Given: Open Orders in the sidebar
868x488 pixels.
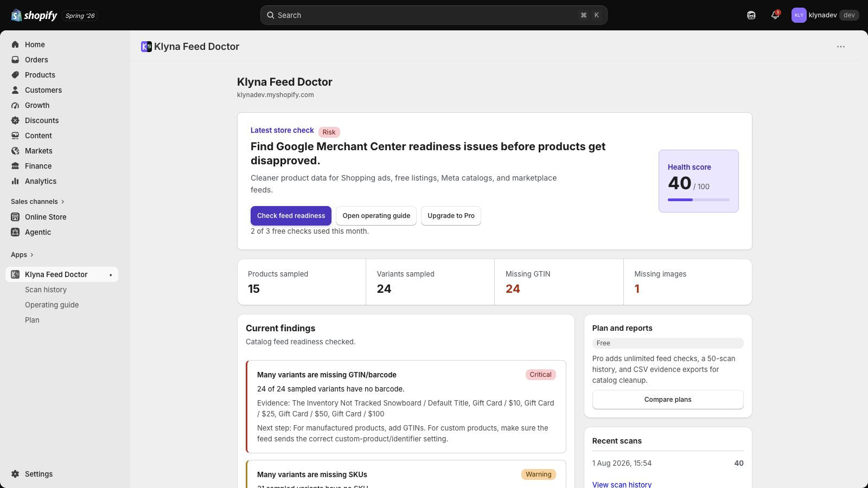Looking at the screenshot, I should [x=36, y=60].
